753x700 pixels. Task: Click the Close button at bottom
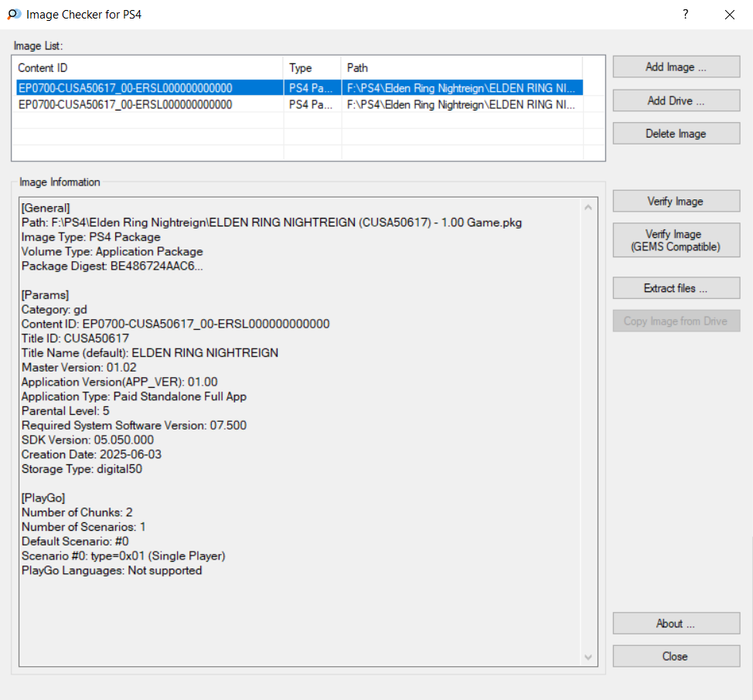676,656
